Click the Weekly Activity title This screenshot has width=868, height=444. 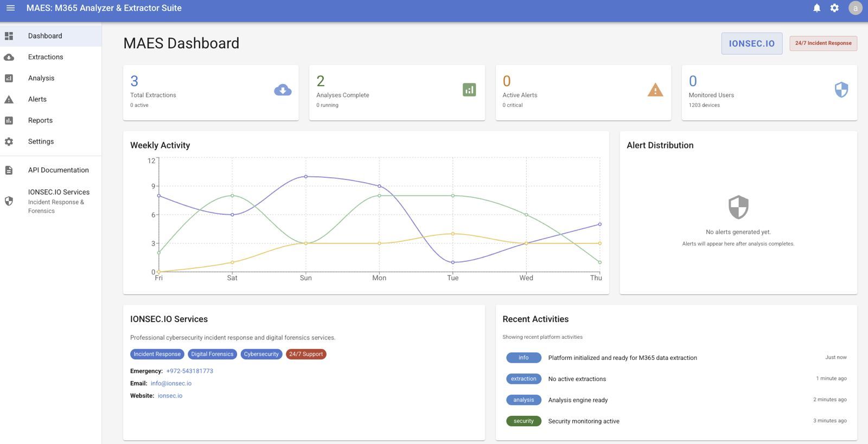(160, 145)
